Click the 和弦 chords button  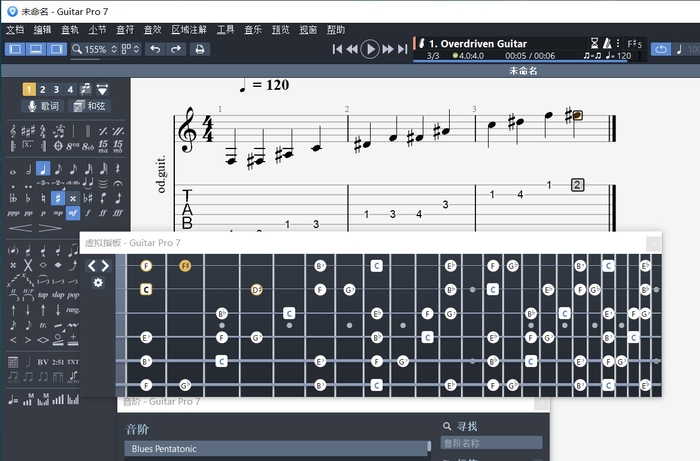click(90, 106)
